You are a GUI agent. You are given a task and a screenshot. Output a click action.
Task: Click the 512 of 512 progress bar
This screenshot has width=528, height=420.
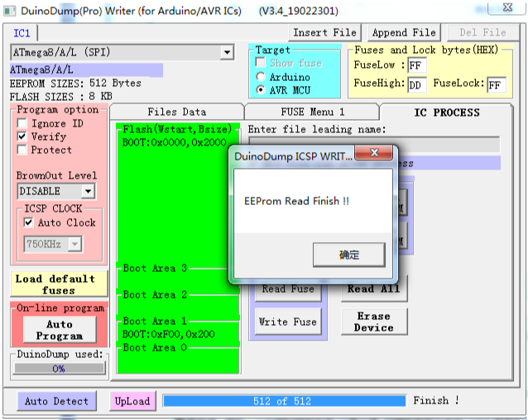point(285,401)
